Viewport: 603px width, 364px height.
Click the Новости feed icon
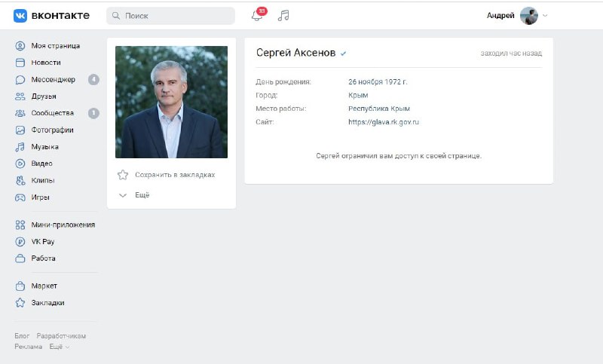[20, 63]
